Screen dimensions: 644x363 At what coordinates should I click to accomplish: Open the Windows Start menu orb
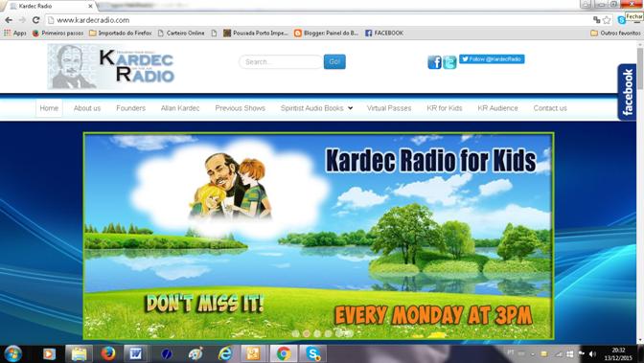(x=12, y=353)
